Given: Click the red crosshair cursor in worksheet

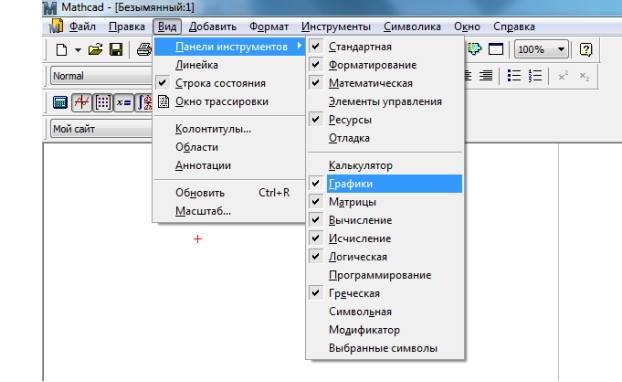Looking at the screenshot, I should [x=198, y=239].
